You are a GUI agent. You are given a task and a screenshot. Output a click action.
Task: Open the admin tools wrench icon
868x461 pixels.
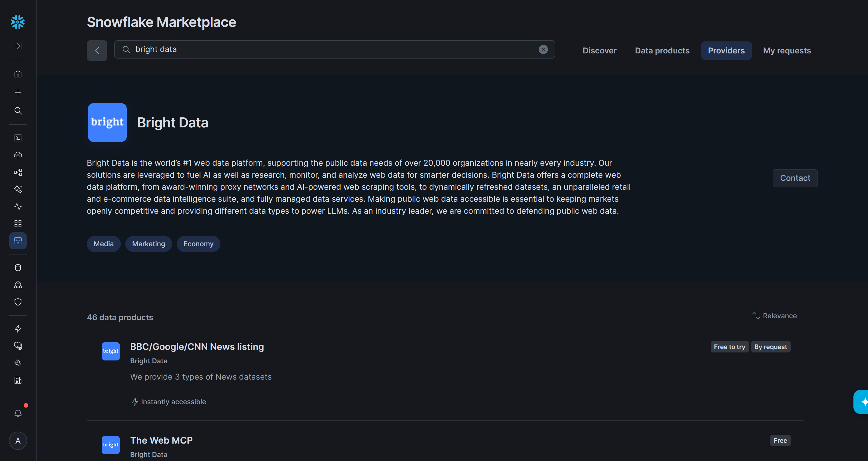(18, 363)
